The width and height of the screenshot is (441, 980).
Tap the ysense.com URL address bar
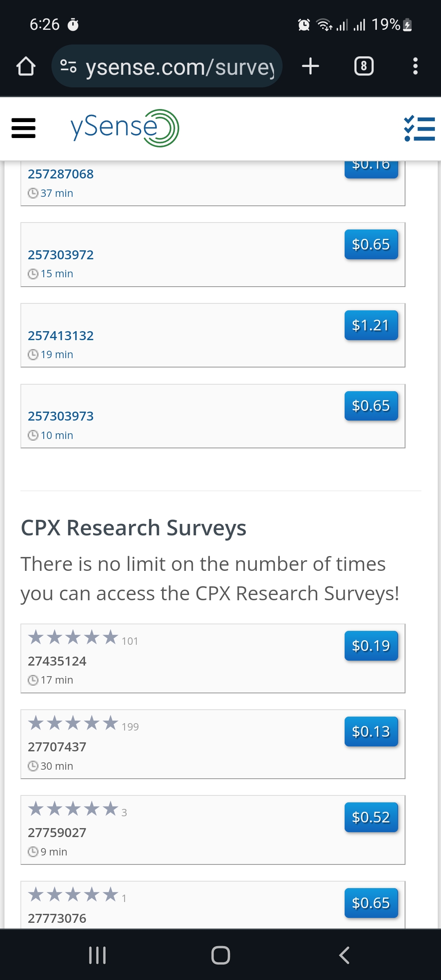coord(167,66)
